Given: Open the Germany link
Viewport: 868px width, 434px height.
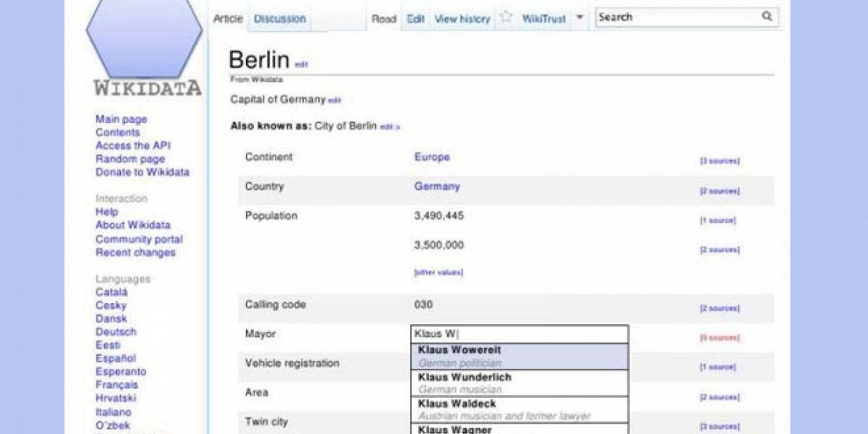Looking at the screenshot, I should pos(437,186).
